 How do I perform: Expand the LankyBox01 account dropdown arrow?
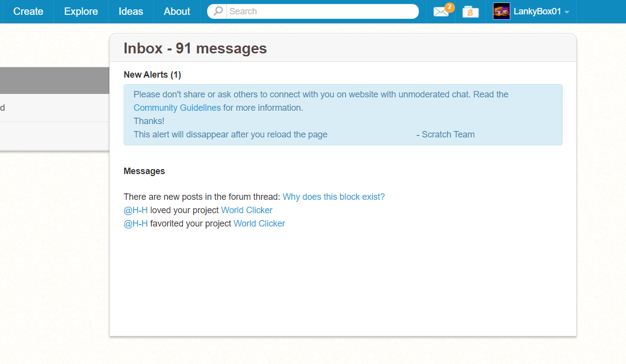[567, 12]
